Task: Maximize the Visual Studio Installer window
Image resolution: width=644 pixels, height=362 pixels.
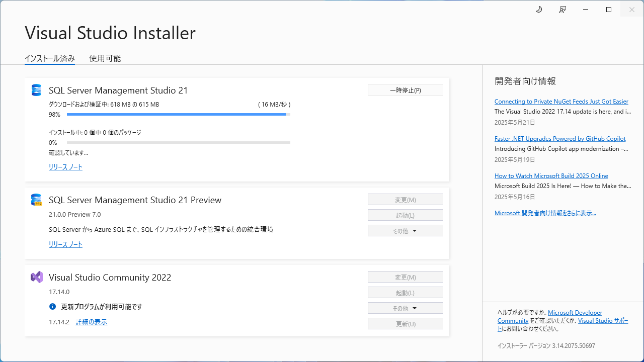Action: pos(609,10)
